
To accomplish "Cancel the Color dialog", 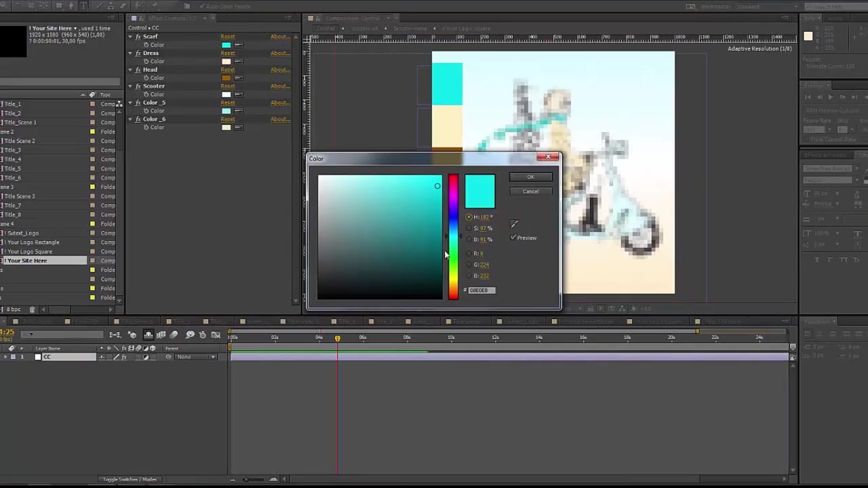I will click(x=530, y=191).
